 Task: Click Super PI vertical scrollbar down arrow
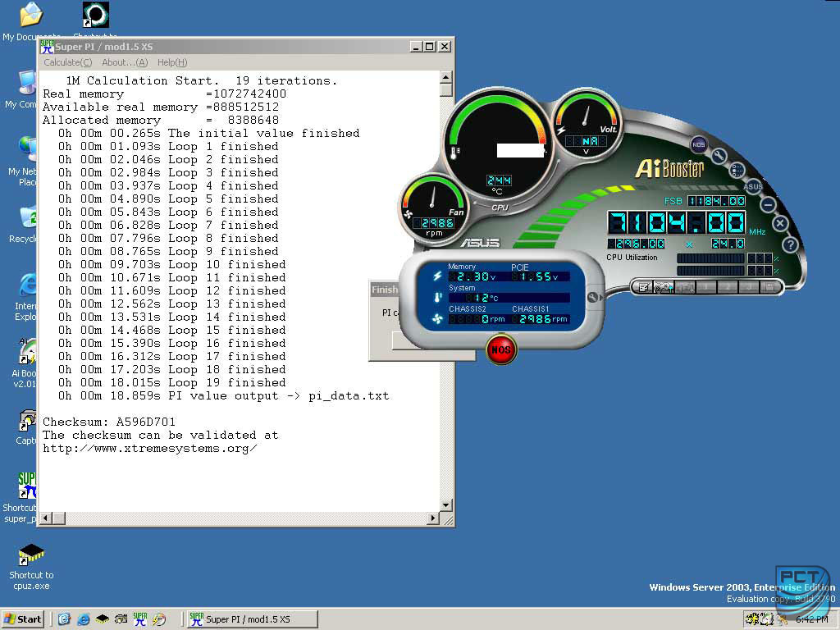coord(446,504)
